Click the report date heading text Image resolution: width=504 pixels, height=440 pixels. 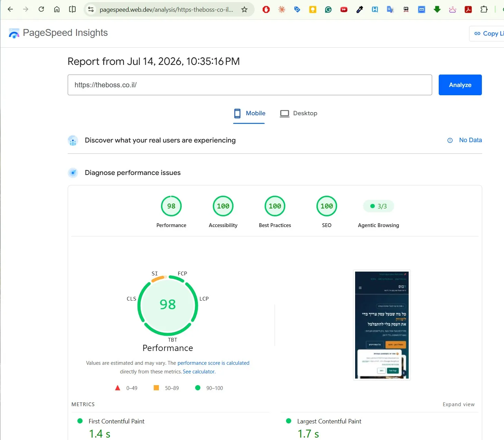pyautogui.click(x=154, y=61)
